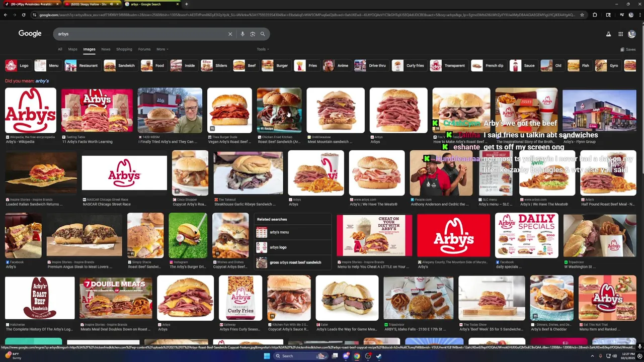Image resolution: width=644 pixels, height=362 pixels.
Task: Show hidden system tray icons chevron
Action: click(x=592, y=356)
